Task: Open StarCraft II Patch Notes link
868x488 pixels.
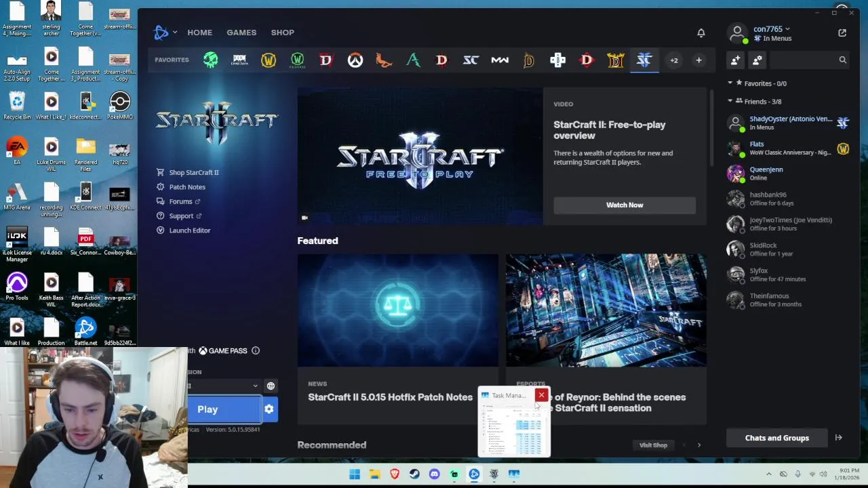Action: pos(181,187)
